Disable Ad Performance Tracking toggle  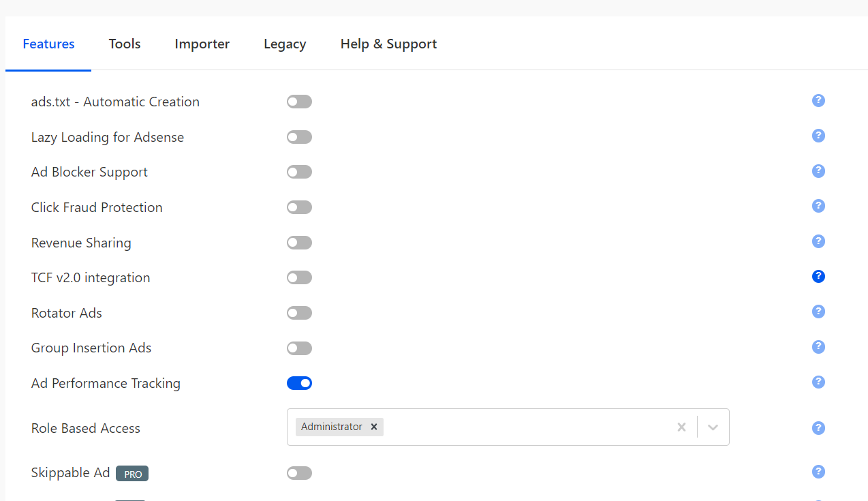click(299, 383)
